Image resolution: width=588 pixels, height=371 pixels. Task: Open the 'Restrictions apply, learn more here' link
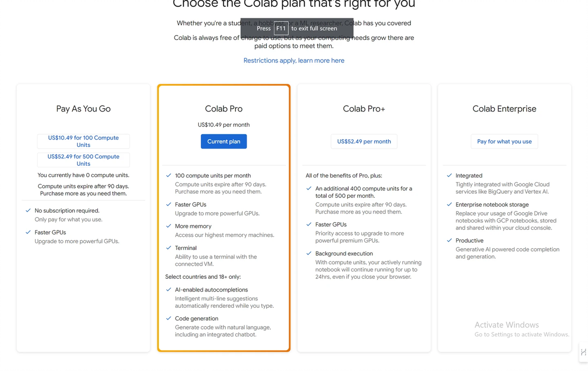click(294, 61)
